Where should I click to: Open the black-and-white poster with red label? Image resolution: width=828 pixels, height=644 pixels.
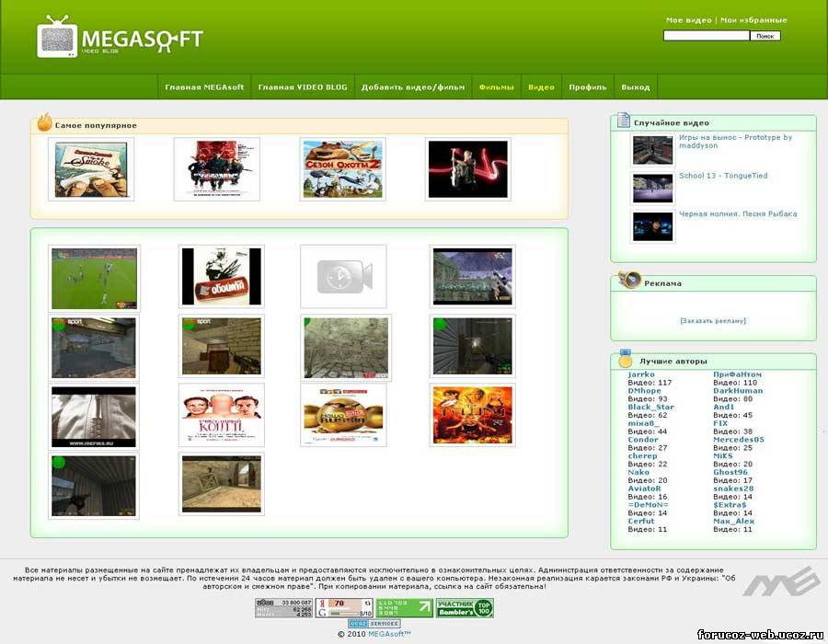point(221,277)
